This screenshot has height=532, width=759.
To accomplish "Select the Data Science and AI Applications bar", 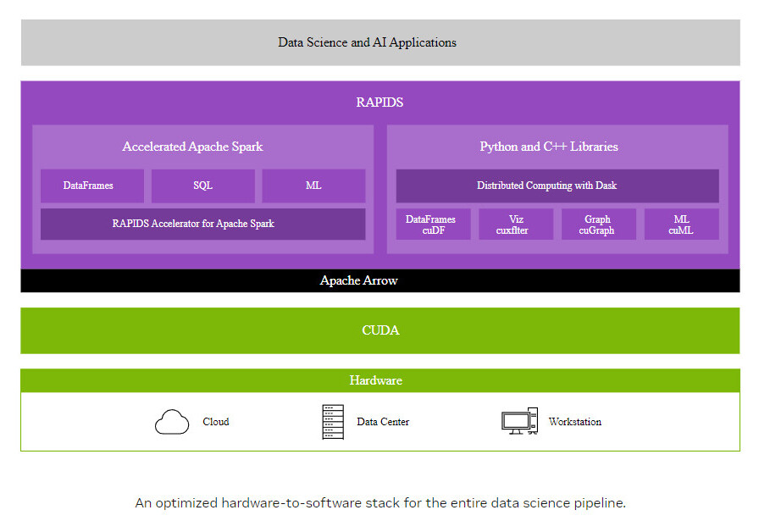I will 380,42.
